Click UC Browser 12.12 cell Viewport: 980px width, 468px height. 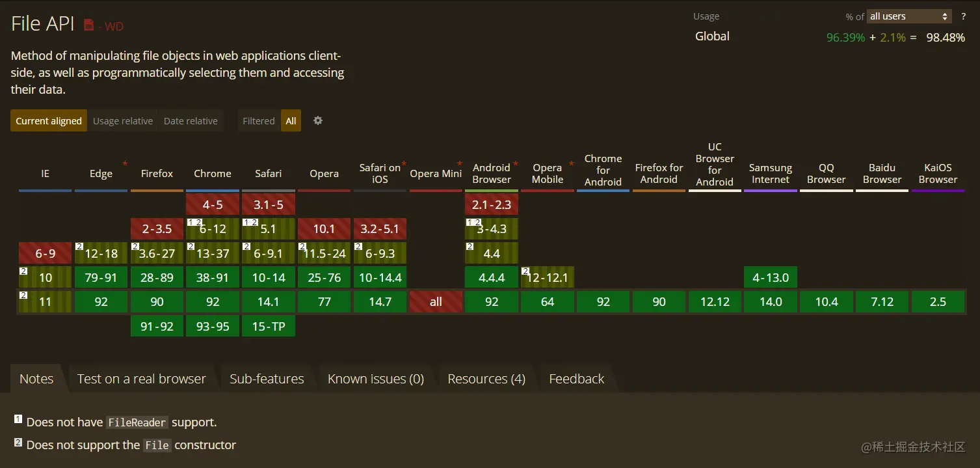715,301
